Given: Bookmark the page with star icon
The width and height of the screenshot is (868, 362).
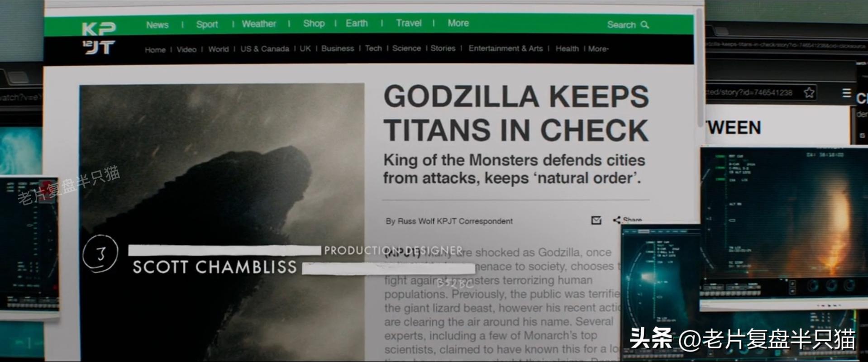Looking at the screenshot, I should 809,93.
